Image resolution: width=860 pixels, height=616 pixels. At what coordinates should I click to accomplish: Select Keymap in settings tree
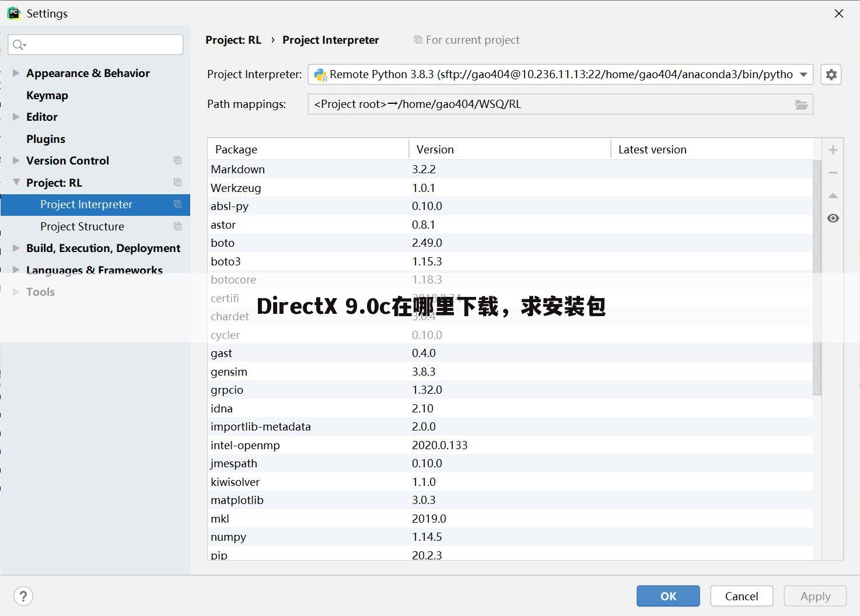point(47,95)
